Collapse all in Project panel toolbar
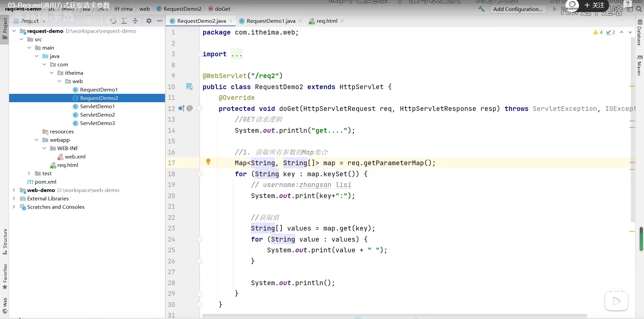 pyautogui.click(x=135, y=21)
